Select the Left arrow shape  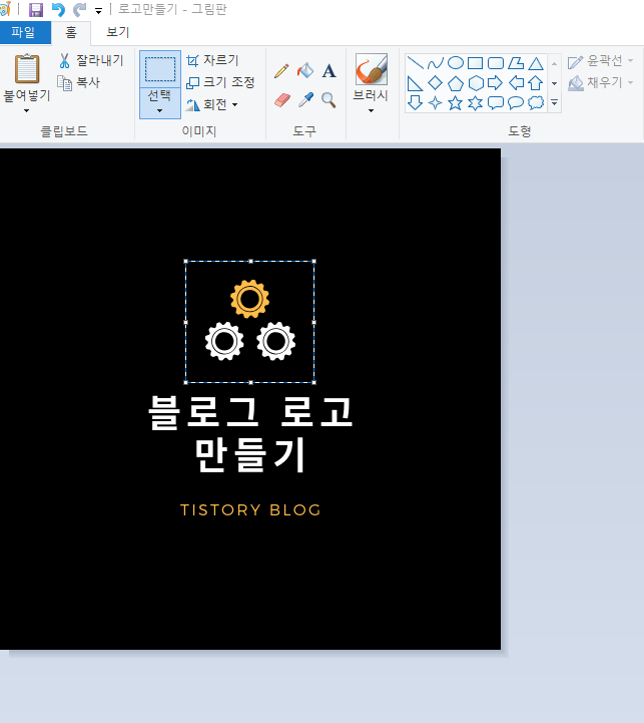(x=516, y=83)
